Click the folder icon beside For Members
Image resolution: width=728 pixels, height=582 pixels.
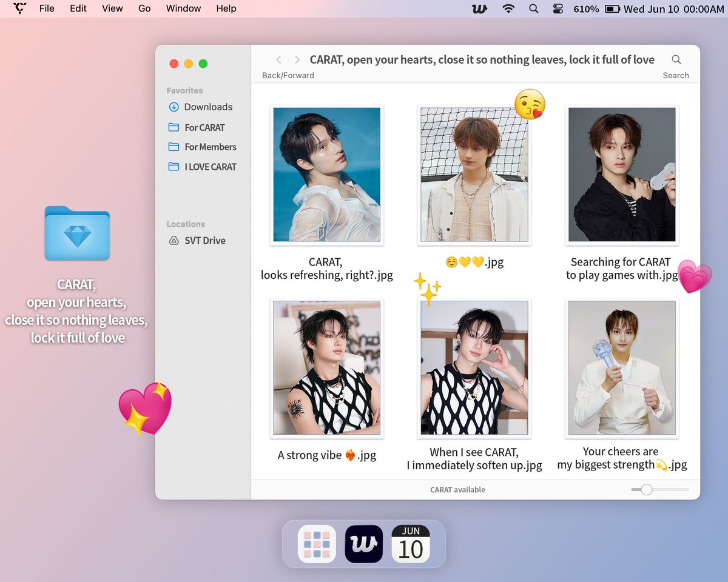pyautogui.click(x=174, y=147)
